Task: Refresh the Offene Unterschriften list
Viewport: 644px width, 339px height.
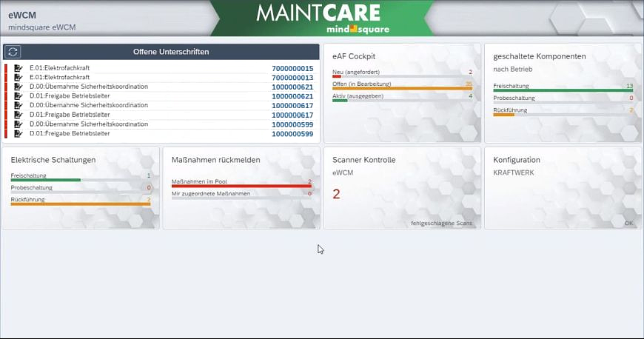Action: click(13, 52)
